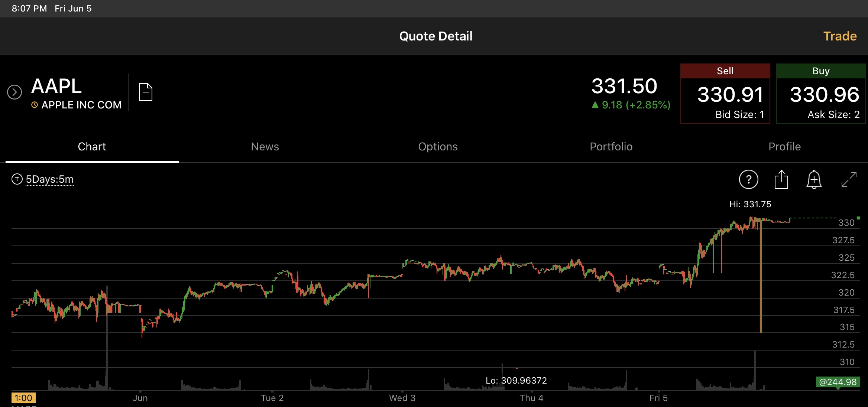
Task: Tap the Buy 330.96 ask box
Action: 821,93
